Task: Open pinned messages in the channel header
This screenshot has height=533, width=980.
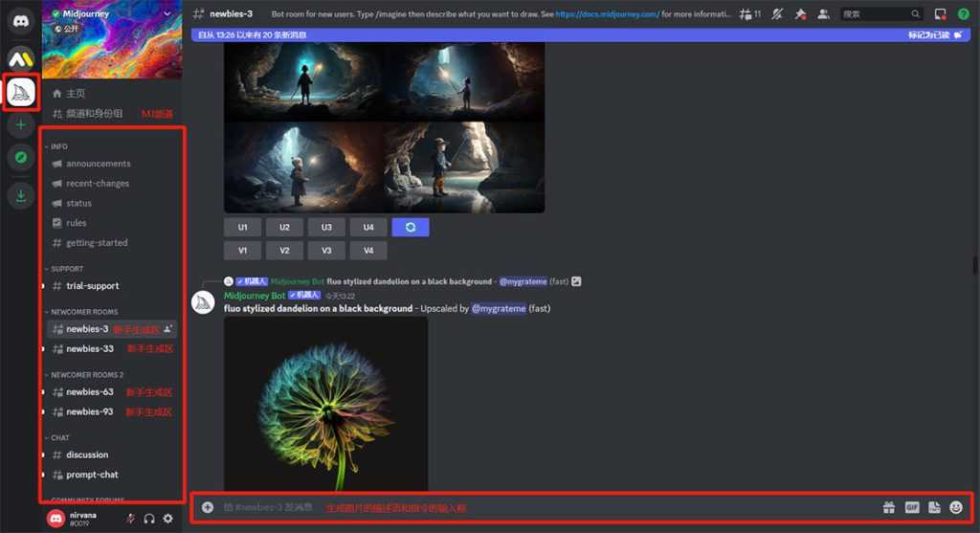Action: pyautogui.click(x=800, y=14)
